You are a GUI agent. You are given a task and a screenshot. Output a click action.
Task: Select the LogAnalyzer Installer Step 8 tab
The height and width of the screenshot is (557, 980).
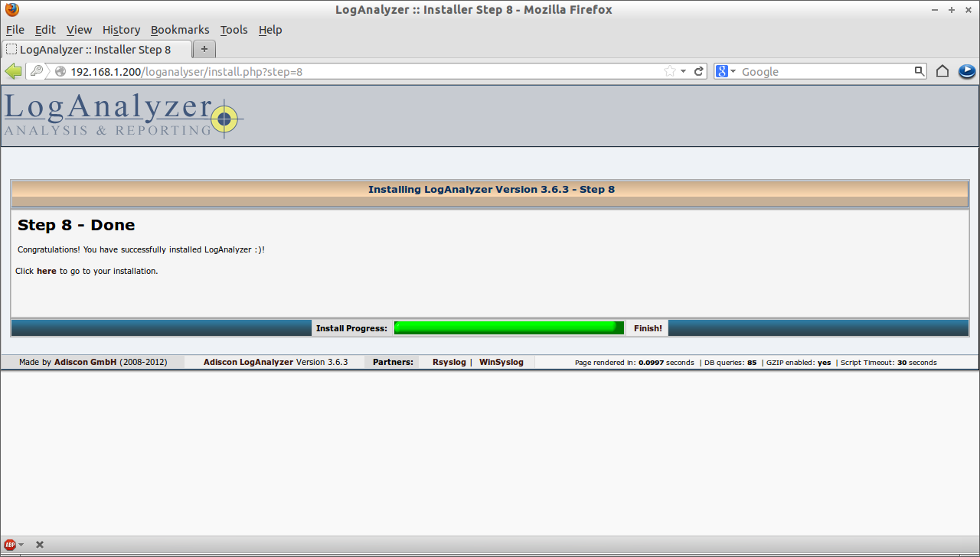click(96, 49)
